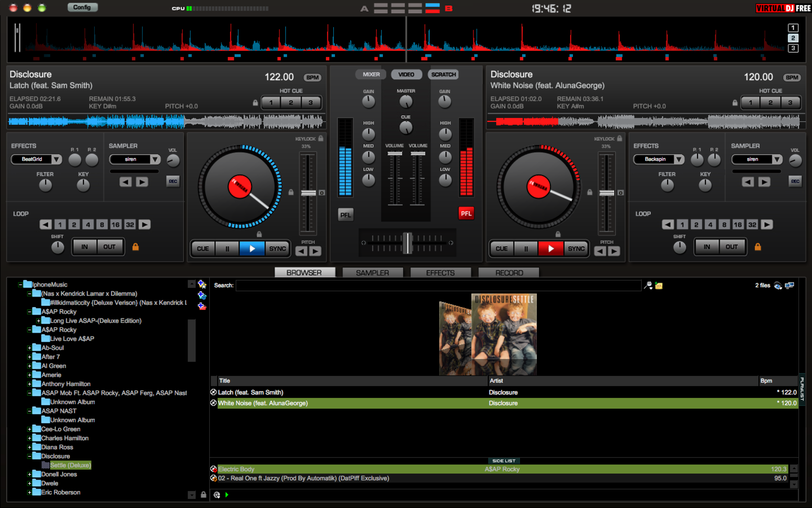Toggle right deck BPM button

pos(792,78)
